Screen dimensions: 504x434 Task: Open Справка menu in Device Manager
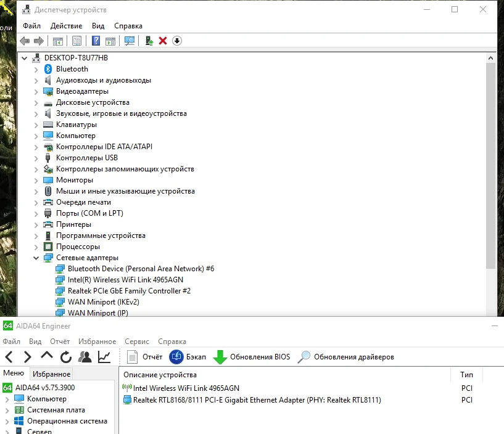pyautogui.click(x=128, y=26)
